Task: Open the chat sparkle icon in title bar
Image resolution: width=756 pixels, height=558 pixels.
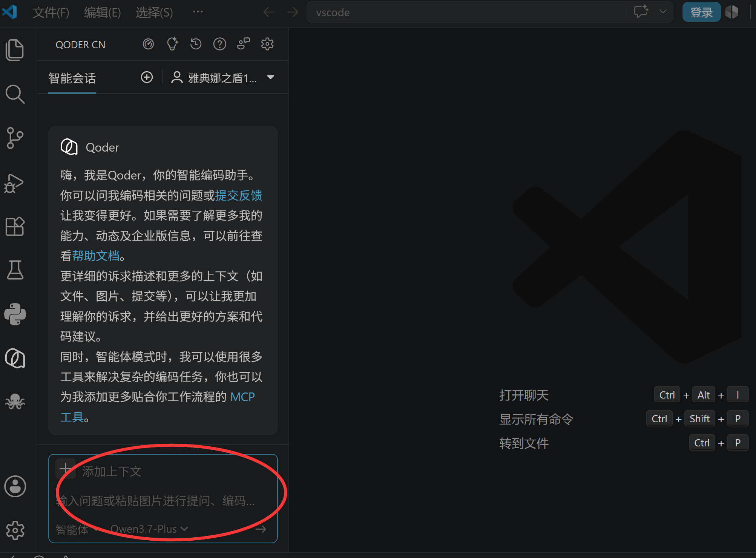Action: (x=641, y=11)
